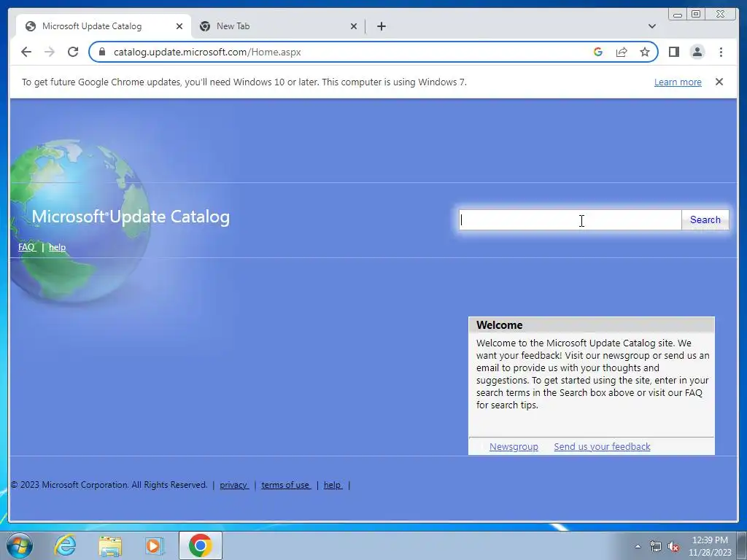Viewport: 747px width, 560px height.
Task: Open the Chrome side panel
Action: [x=673, y=52]
